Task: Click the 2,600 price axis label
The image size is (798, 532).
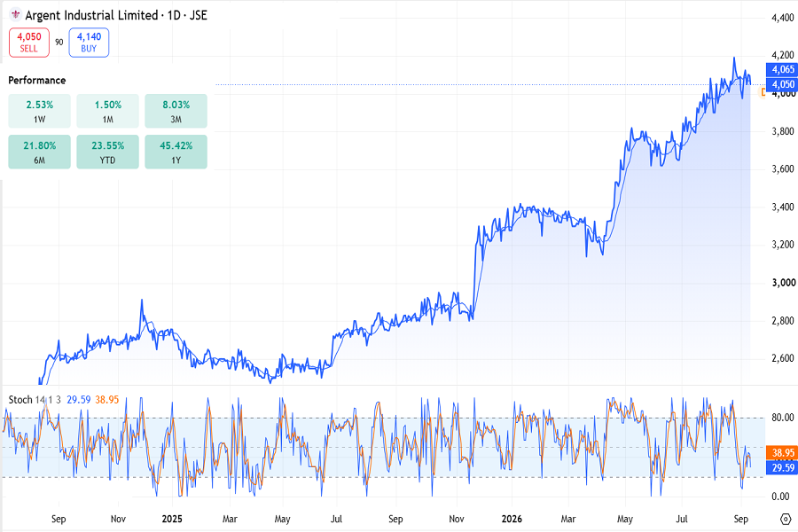Action: click(x=783, y=358)
